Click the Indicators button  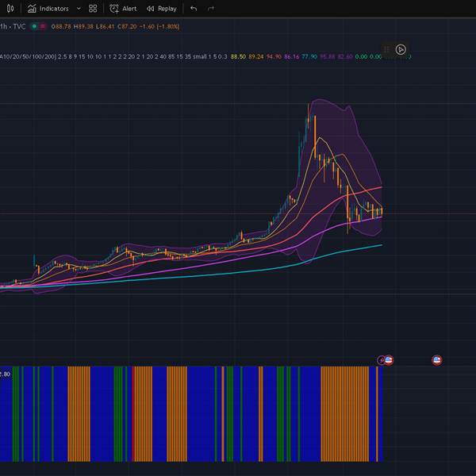click(x=48, y=9)
